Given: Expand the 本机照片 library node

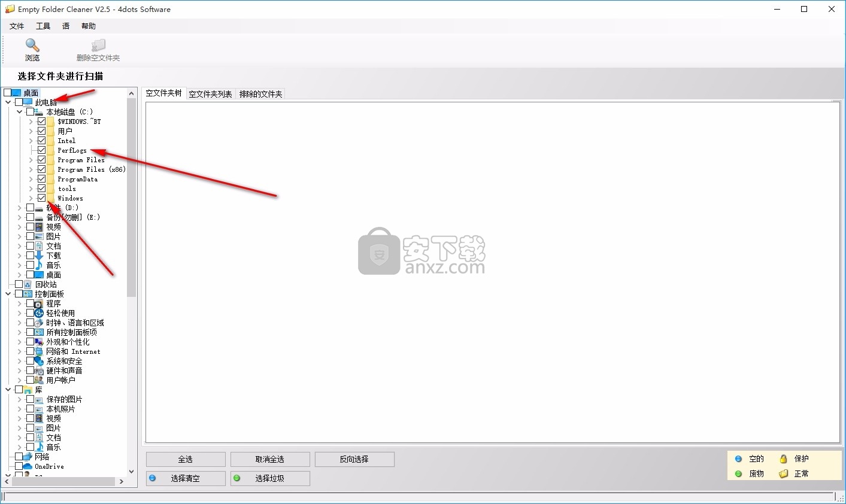Looking at the screenshot, I should pyautogui.click(x=20, y=409).
